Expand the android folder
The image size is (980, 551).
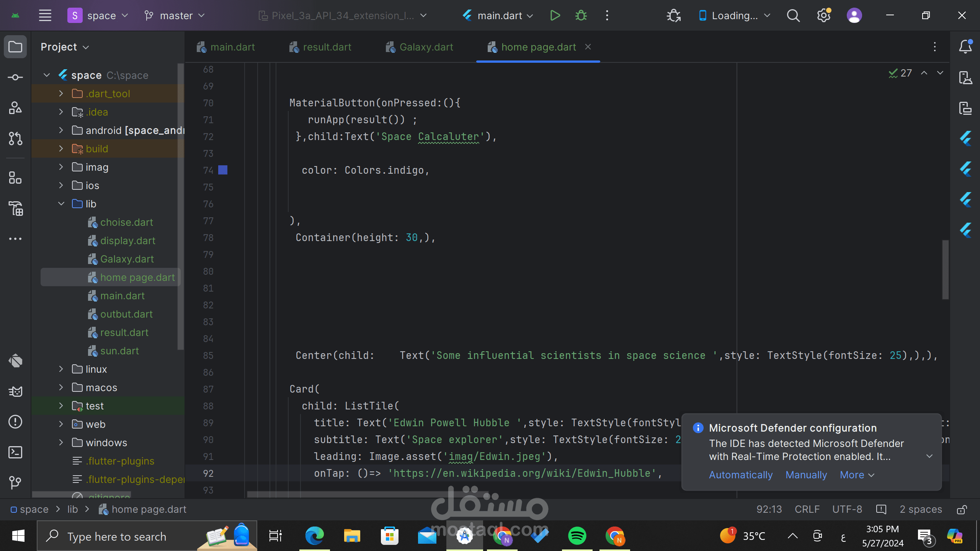[61, 130]
